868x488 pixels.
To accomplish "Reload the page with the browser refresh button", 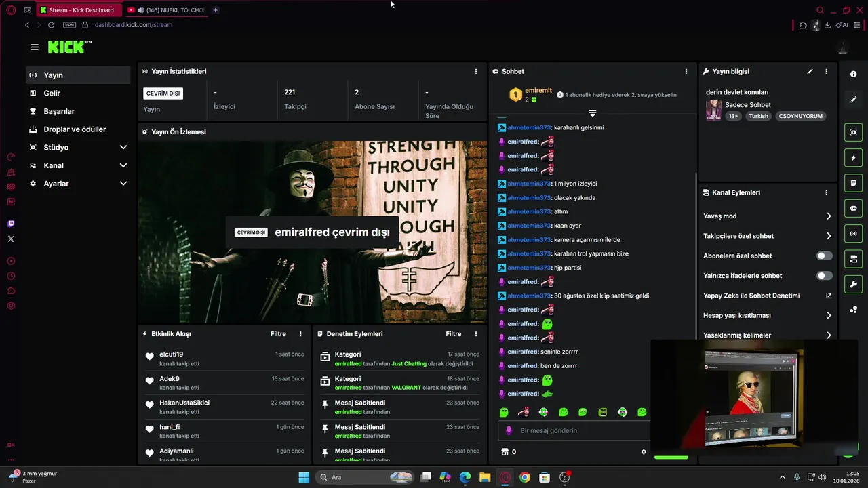I will click(x=51, y=25).
